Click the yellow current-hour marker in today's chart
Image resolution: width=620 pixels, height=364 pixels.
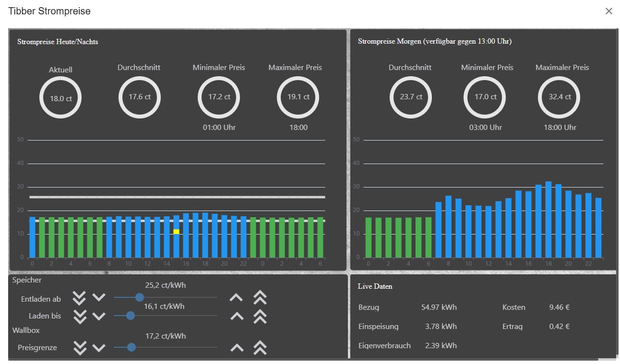coord(176,232)
